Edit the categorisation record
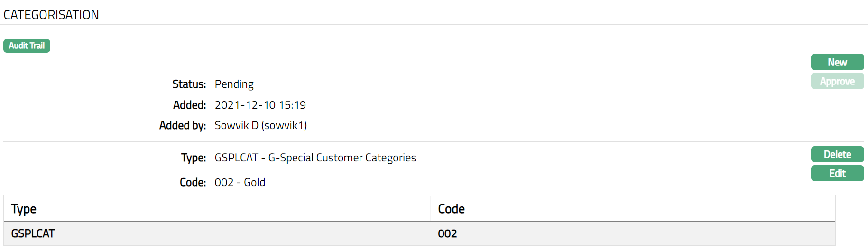This screenshot has height=252, width=868. 837,173
